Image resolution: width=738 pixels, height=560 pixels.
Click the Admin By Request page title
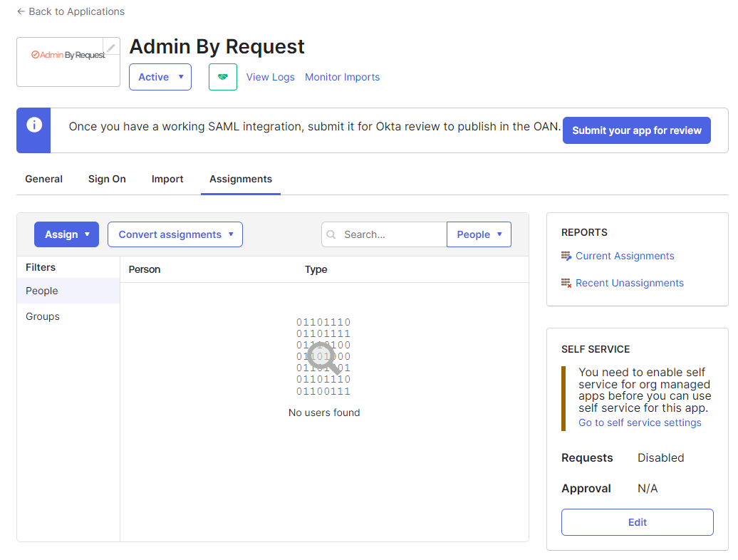click(217, 46)
